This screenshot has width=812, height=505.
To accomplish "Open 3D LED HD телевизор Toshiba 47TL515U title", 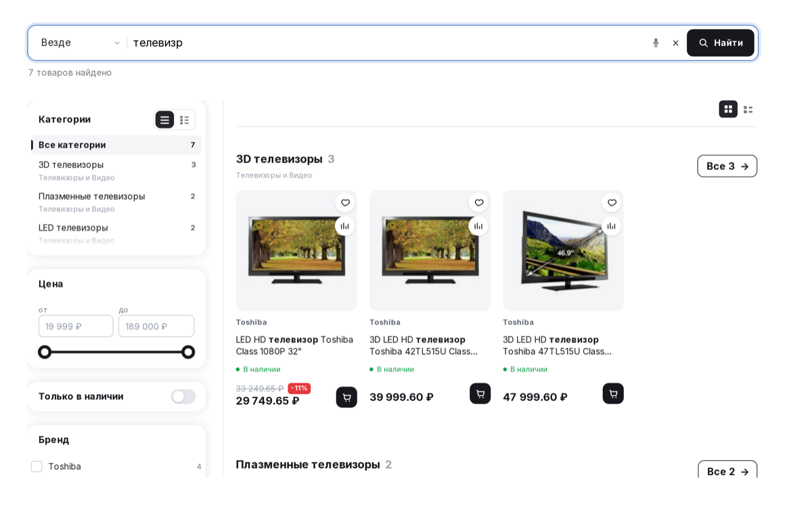I will [557, 345].
